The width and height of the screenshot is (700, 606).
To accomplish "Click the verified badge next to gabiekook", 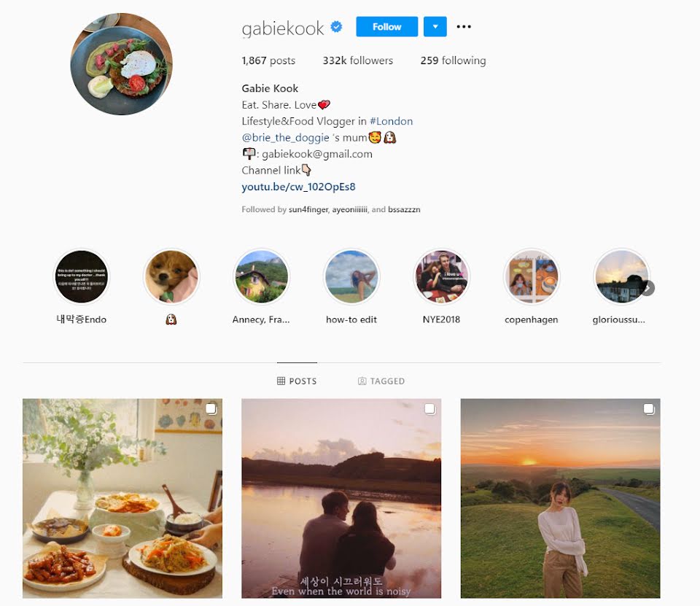I will 336,27.
